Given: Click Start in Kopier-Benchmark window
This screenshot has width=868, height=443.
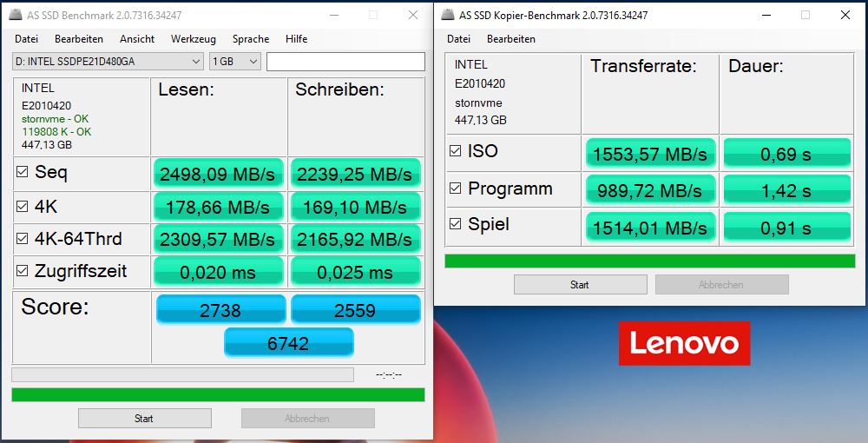Looking at the screenshot, I should click(x=580, y=285).
